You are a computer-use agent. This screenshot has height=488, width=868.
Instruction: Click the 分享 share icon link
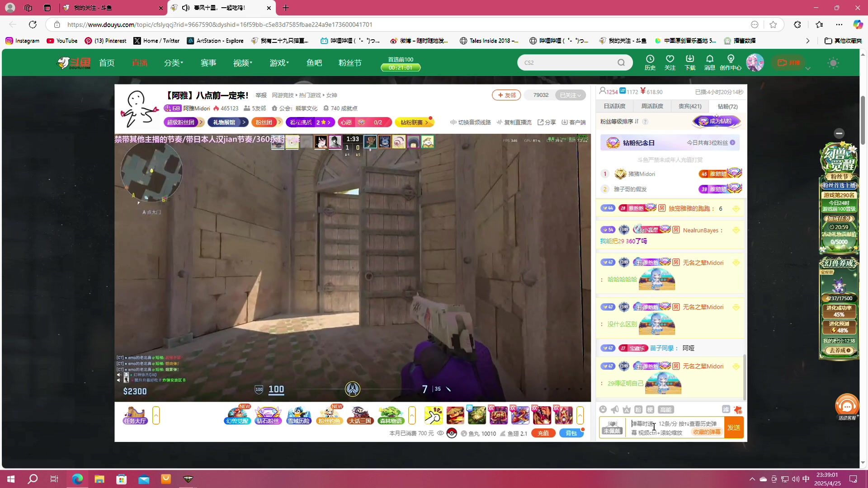click(x=547, y=122)
